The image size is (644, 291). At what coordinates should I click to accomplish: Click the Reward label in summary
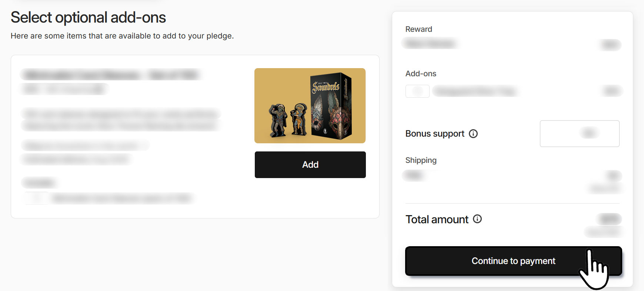pos(418,29)
